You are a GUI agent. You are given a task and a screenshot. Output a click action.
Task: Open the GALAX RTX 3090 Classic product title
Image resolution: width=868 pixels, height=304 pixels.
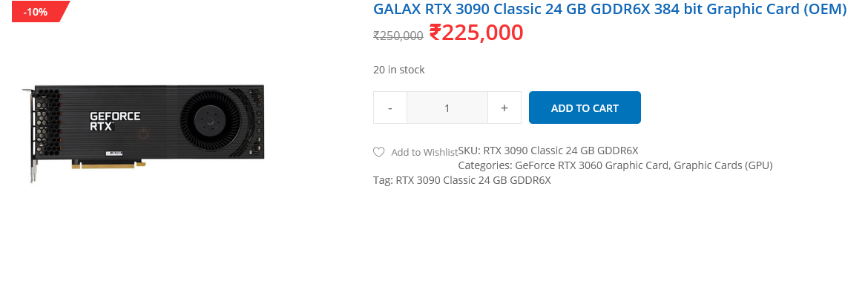[610, 10]
